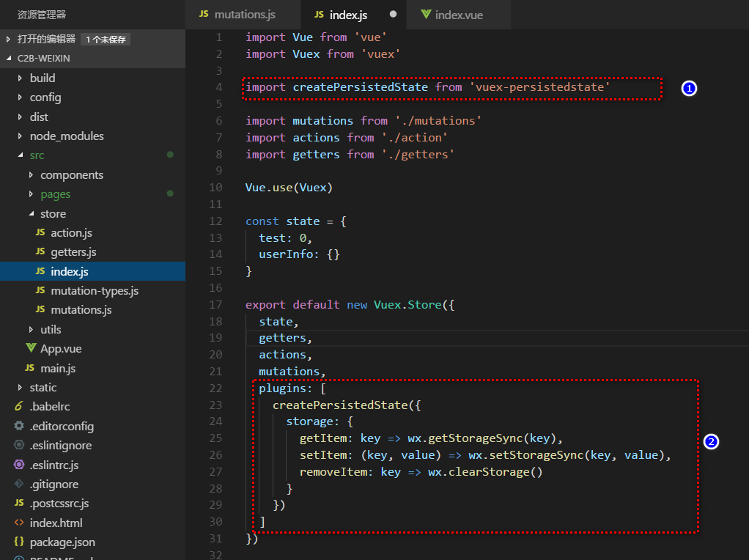Click the git icon next to .gitignore
Image resolution: width=749 pixels, height=560 pixels.
point(19,484)
